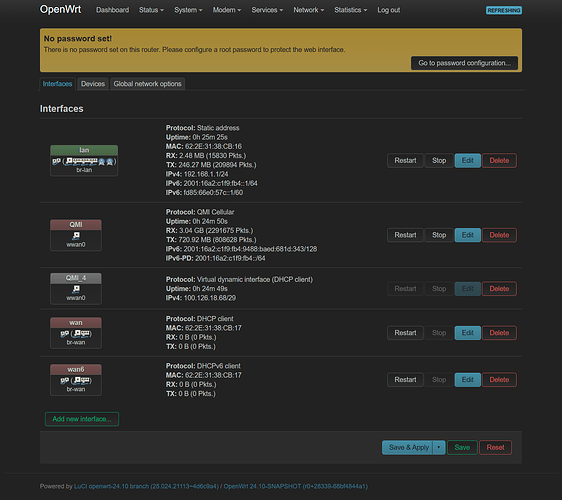This screenshot has height=500, width=562.
Task: Click Add new interface button
Action: 82,419
